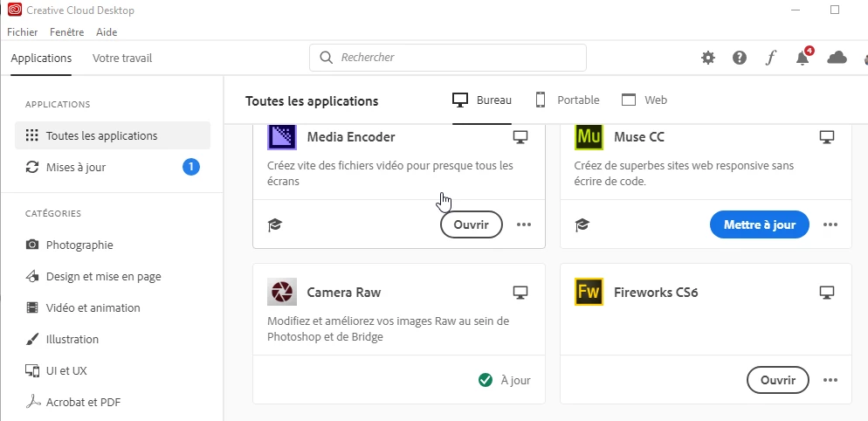Select the Portable platform tab
Viewport: 868px width, 421px height.
568,100
